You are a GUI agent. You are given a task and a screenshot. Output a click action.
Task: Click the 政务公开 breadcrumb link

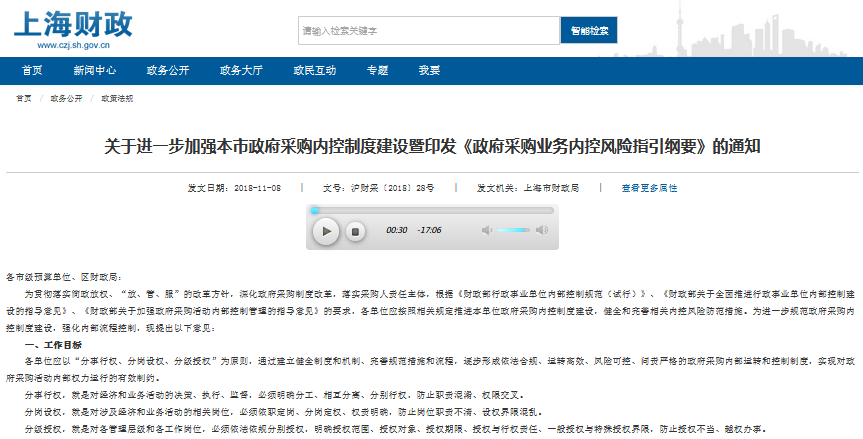point(66,99)
